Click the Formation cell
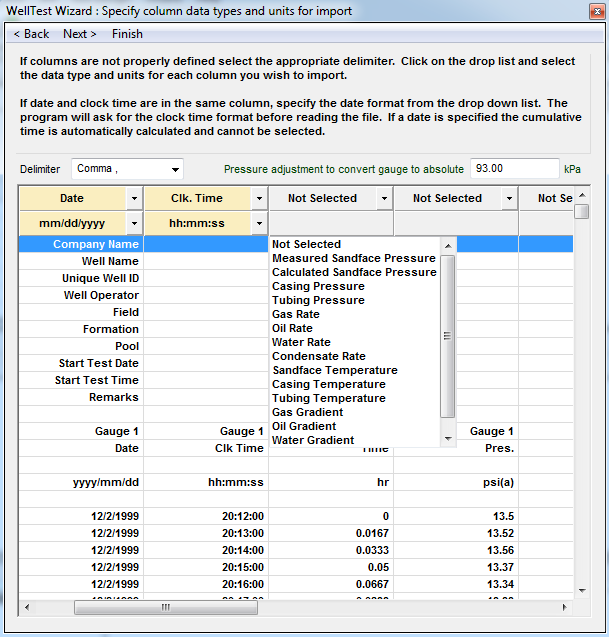Screen dimensions: 609x637 pyautogui.click(x=81, y=329)
